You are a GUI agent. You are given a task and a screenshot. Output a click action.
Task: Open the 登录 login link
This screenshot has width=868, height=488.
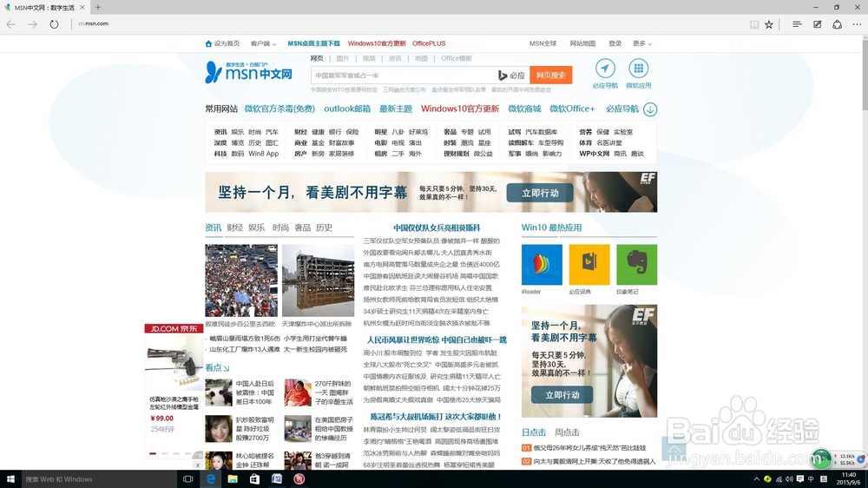(x=615, y=43)
